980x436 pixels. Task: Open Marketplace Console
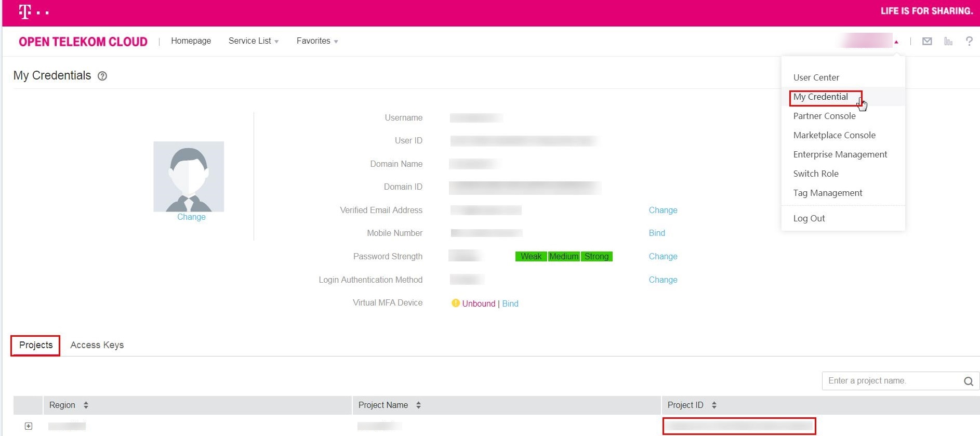tap(834, 135)
